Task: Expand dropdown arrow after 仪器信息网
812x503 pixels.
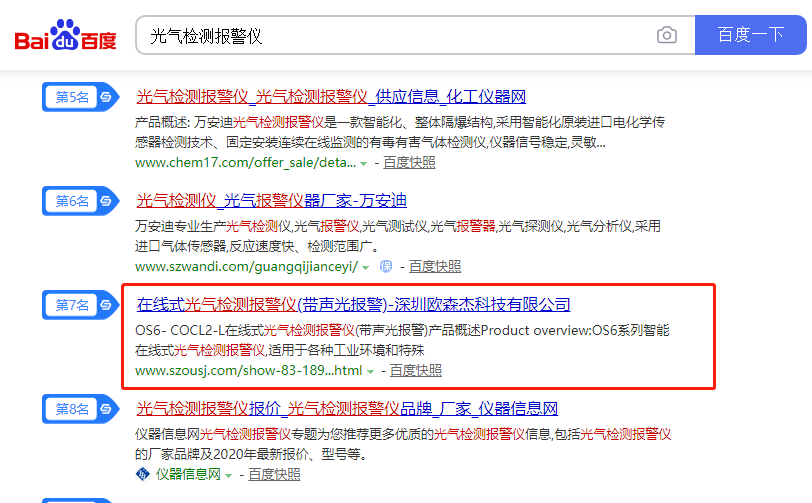Action: click(x=228, y=475)
